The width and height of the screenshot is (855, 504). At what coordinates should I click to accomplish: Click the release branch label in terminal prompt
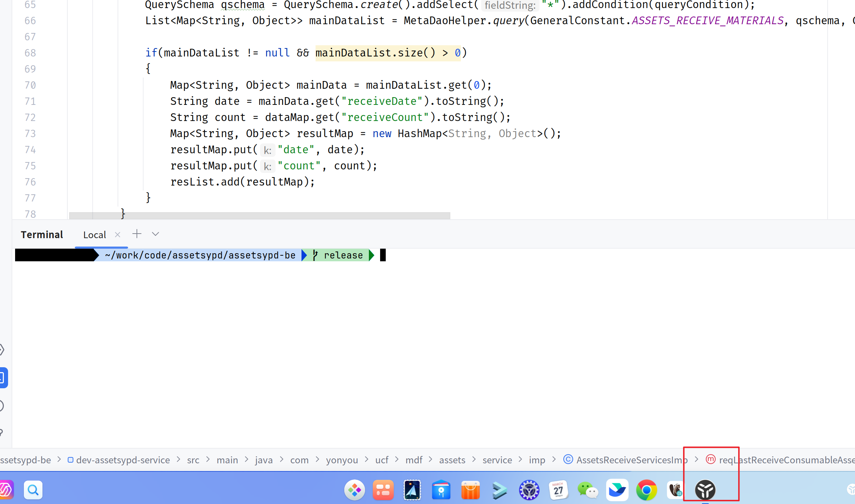343,255
